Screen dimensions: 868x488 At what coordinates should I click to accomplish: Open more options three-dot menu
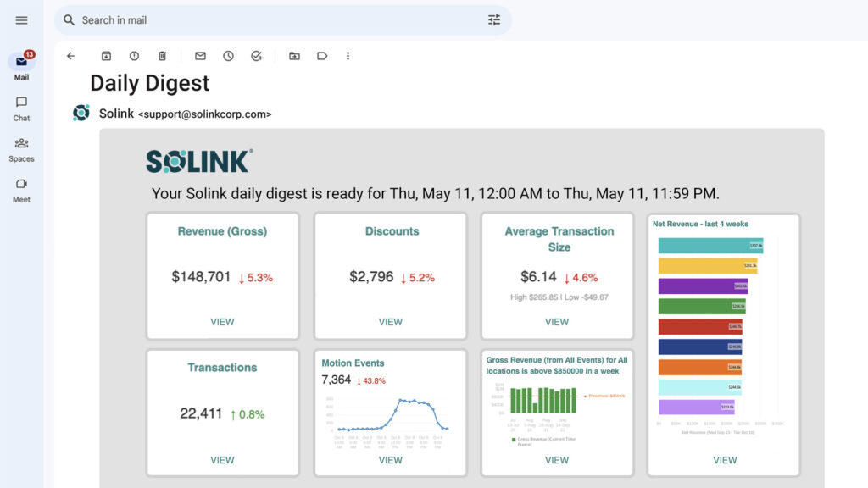click(348, 56)
